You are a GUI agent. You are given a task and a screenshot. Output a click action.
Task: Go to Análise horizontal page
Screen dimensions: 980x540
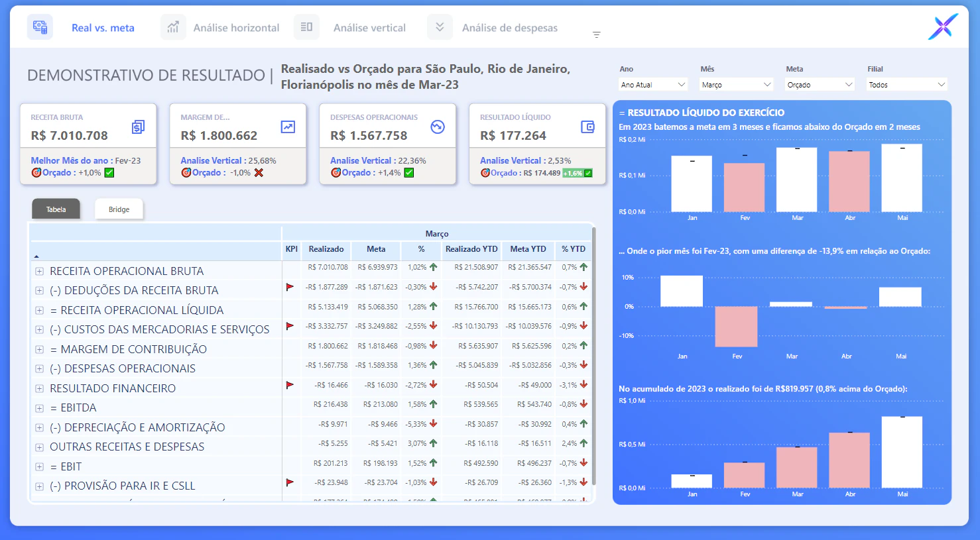pos(236,28)
